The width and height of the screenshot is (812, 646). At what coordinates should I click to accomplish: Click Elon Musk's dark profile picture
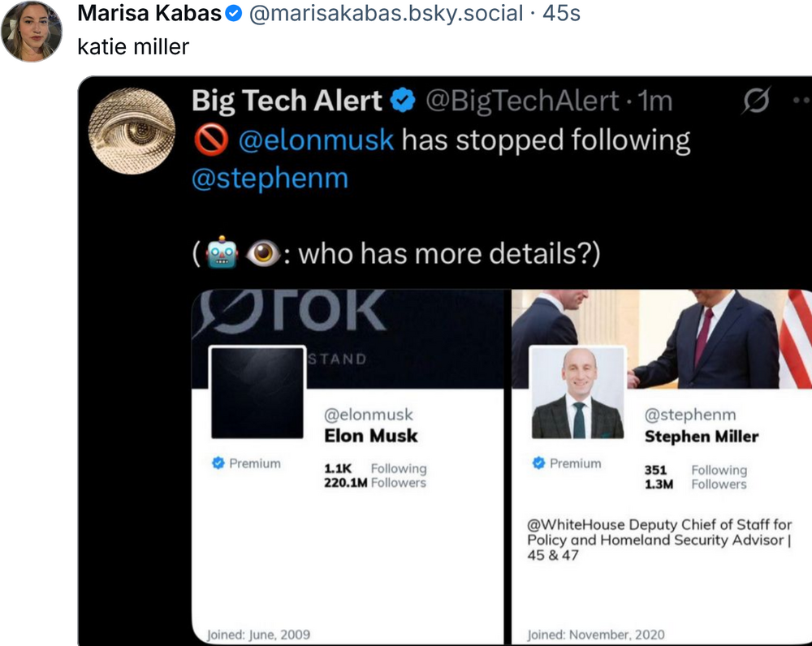(x=257, y=393)
